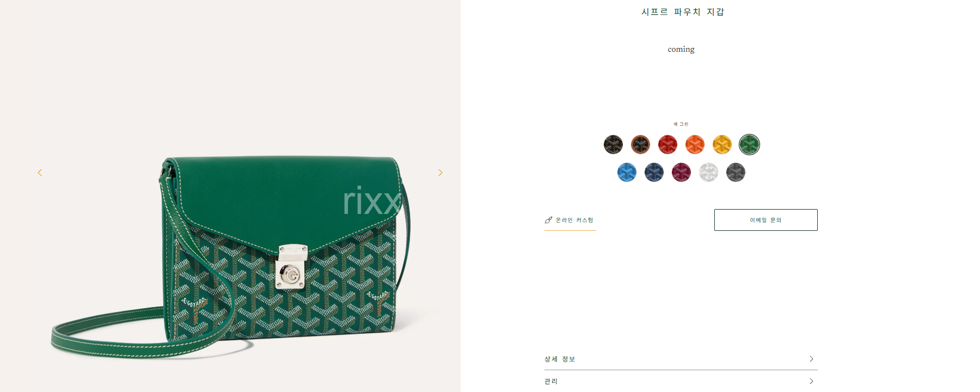Choose the grey color swatch
The height and width of the screenshot is (392, 980).
coord(736,173)
